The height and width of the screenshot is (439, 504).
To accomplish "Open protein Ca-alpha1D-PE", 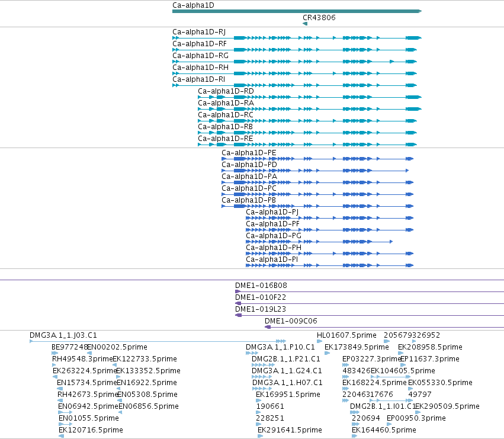I will [x=317, y=159].
